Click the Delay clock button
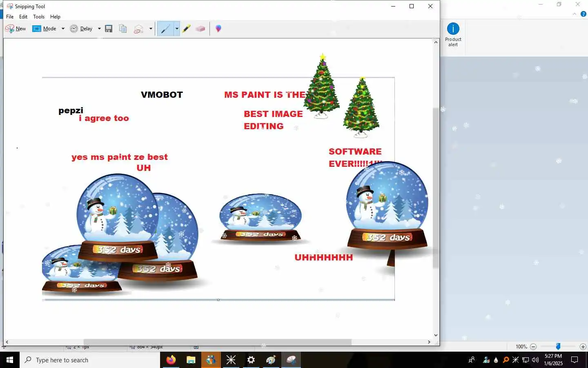588x368 pixels. pyautogui.click(x=81, y=29)
